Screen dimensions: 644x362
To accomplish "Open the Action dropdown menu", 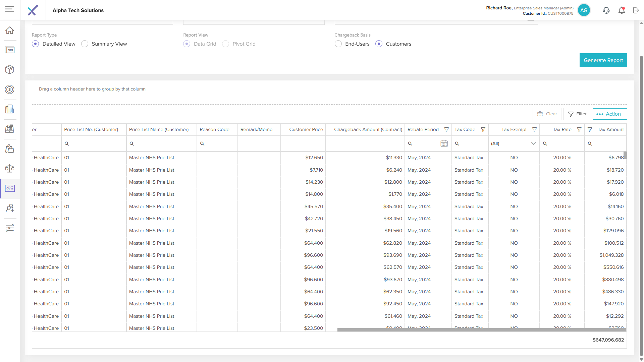I will coord(609,114).
